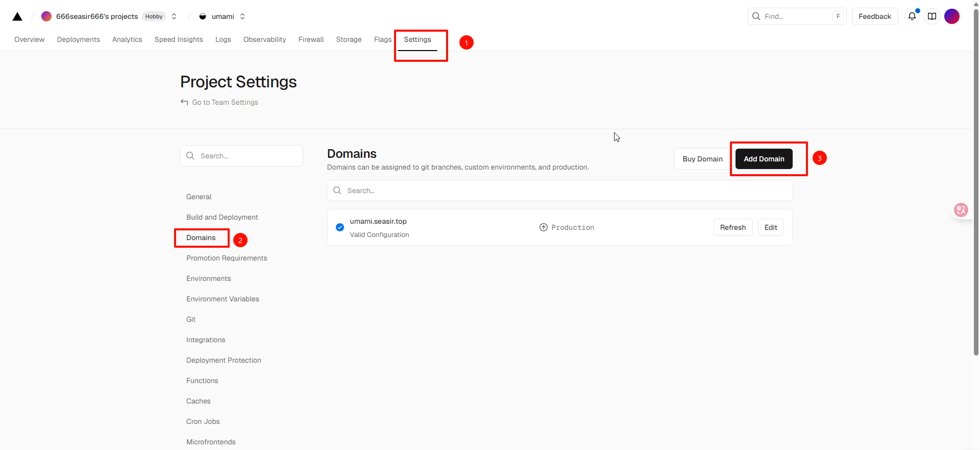Click the pink translate extension icon
The width and height of the screenshot is (980, 450).
pos(961,210)
